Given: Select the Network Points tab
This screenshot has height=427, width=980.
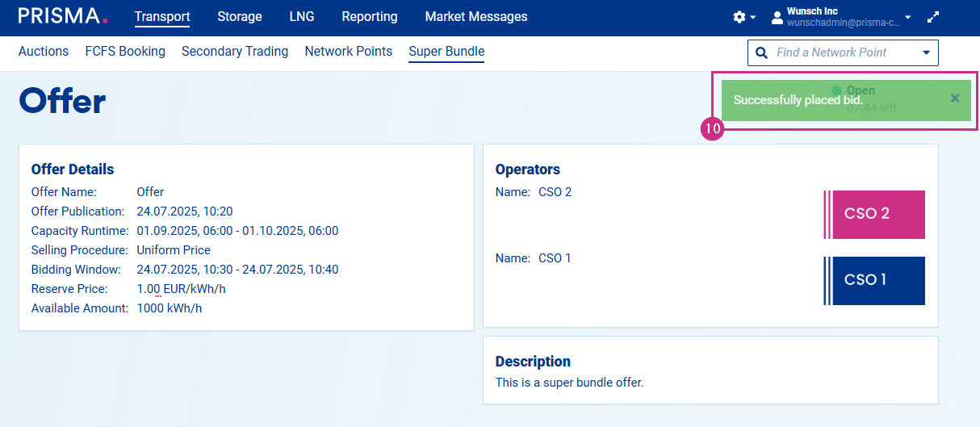Looking at the screenshot, I should [349, 52].
